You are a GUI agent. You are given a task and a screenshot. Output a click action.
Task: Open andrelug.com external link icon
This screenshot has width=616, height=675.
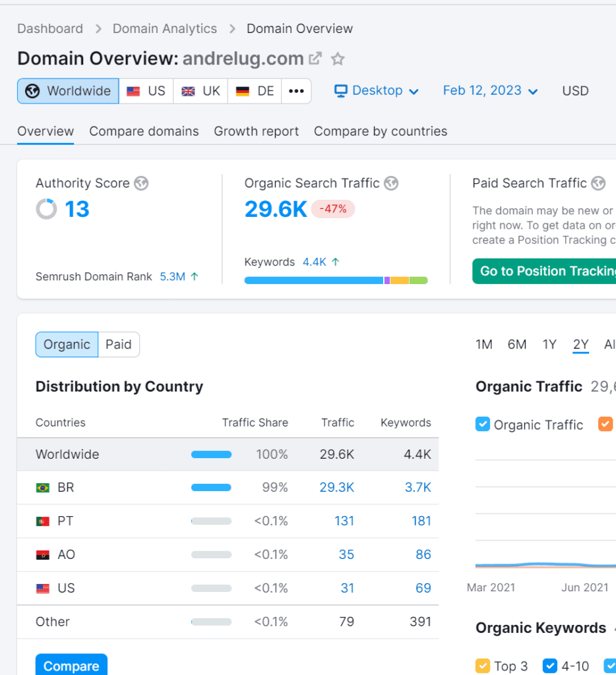[x=315, y=58]
